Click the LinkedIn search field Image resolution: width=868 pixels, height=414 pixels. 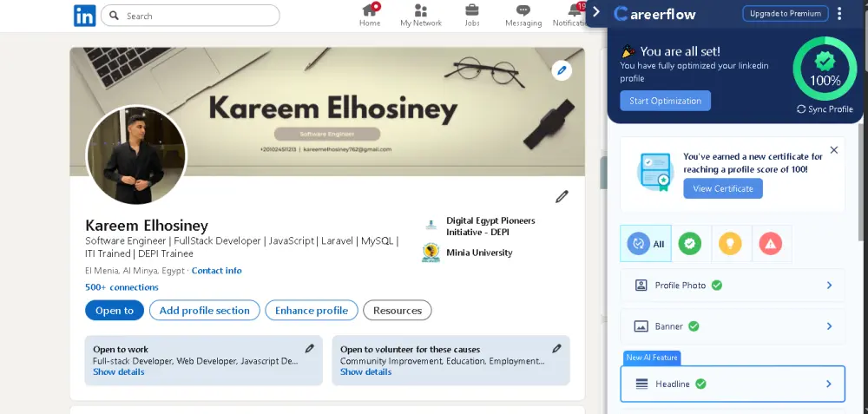click(190, 16)
